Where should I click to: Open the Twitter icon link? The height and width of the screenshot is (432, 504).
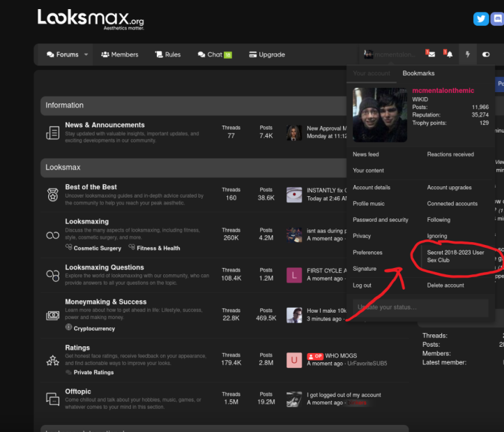[x=481, y=19]
